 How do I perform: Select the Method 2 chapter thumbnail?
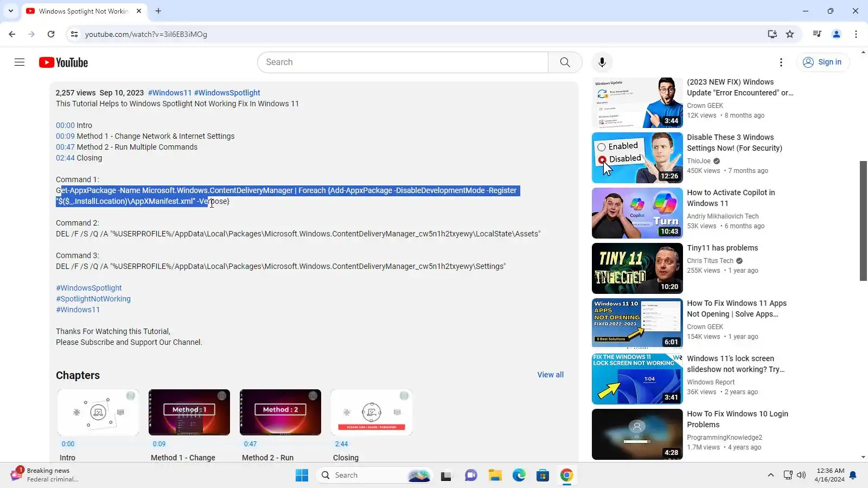coord(280,412)
